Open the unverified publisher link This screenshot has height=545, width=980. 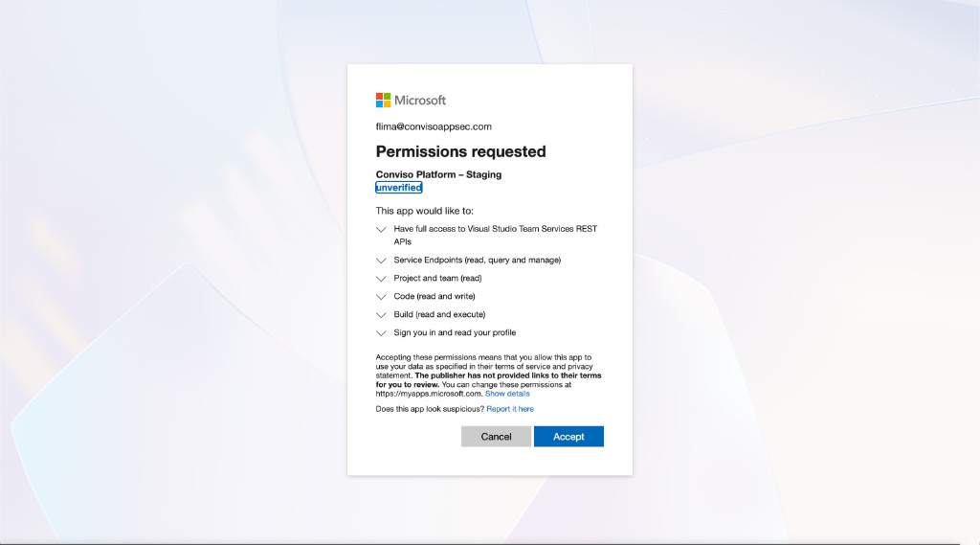(x=399, y=187)
